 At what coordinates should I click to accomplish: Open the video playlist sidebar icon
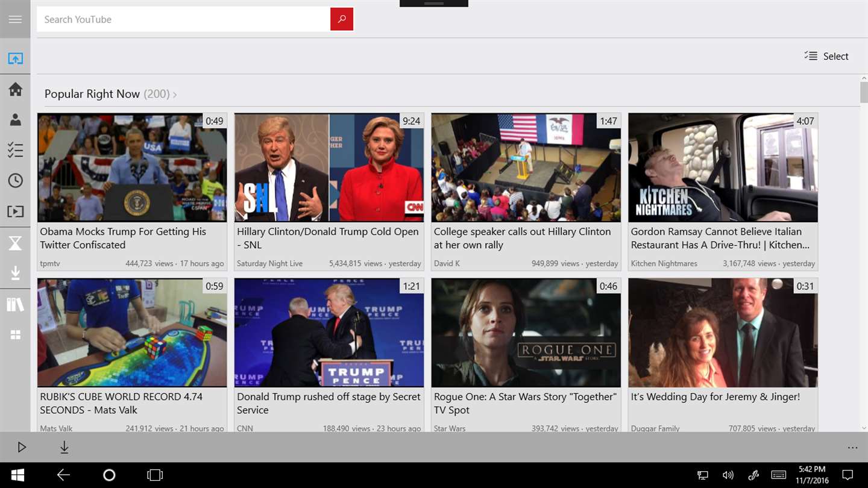click(15, 211)
